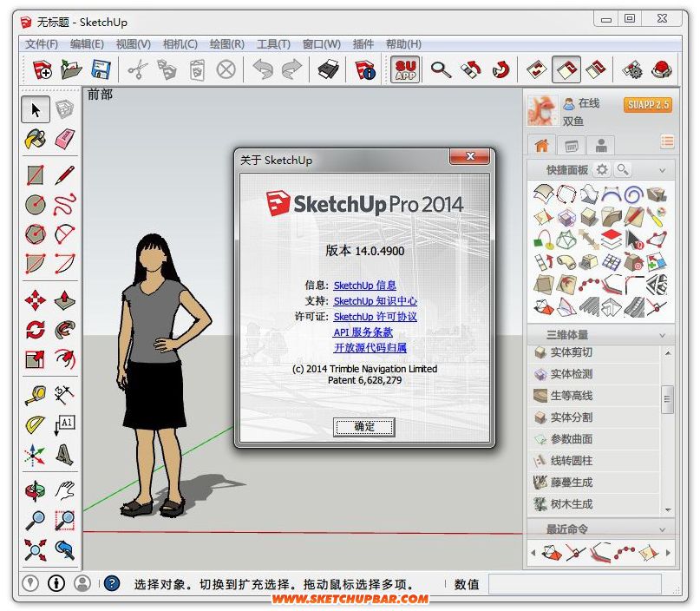Click the 数值 measurements input field
The height and width of the screenshot is (611, 700).
click(574, 584)
